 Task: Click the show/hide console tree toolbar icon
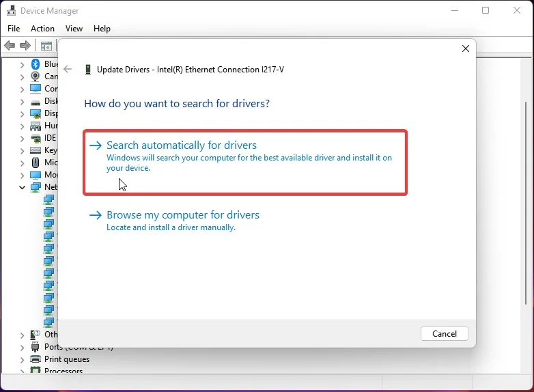(x=46, y=46)
